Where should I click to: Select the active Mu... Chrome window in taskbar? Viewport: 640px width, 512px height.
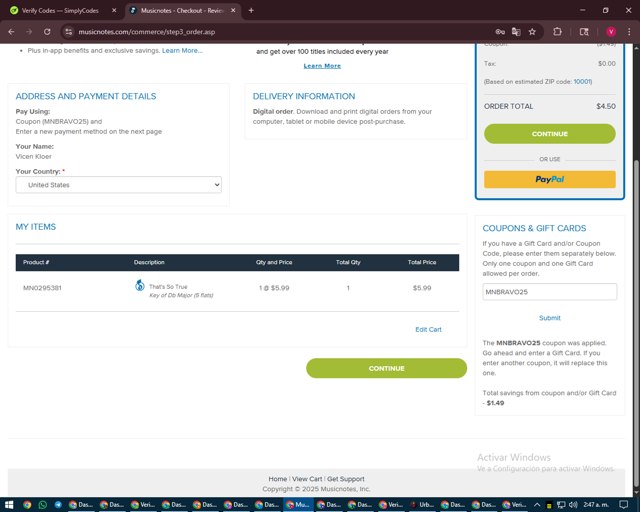tap(298, 505)
